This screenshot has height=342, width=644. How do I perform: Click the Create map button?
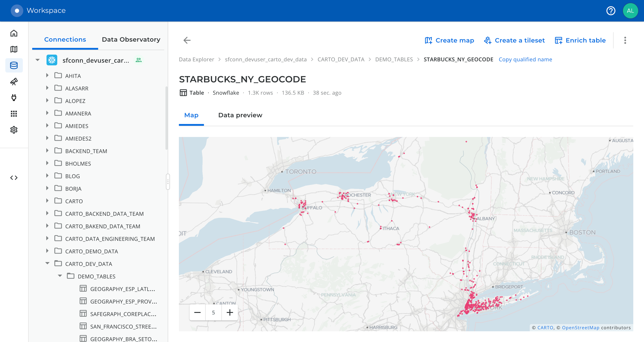pos(449,40)
